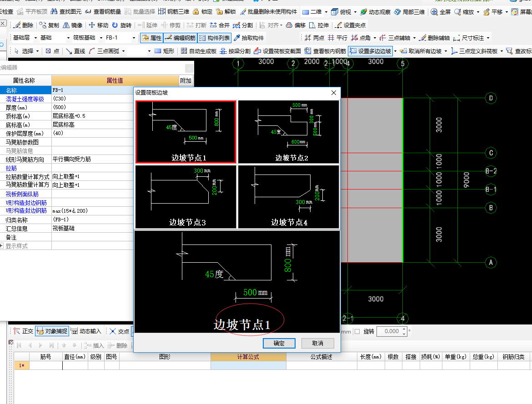This screenshot has width=532, height=404.
Task: Toggle the 构件列表 component list button
Action: [214, 38]
